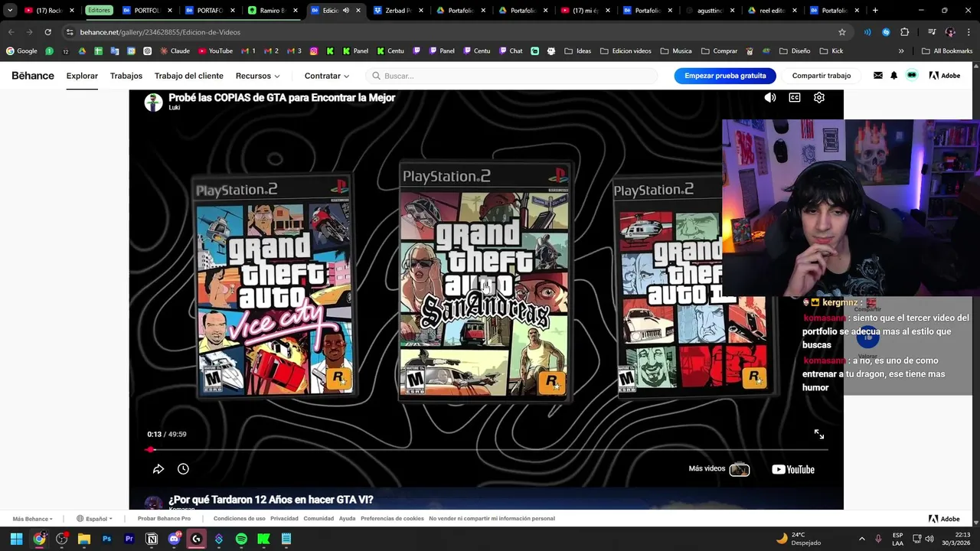980x551 pixels.
Task: Open the Ideas bookmark folder
Action: tap(578, 51)
